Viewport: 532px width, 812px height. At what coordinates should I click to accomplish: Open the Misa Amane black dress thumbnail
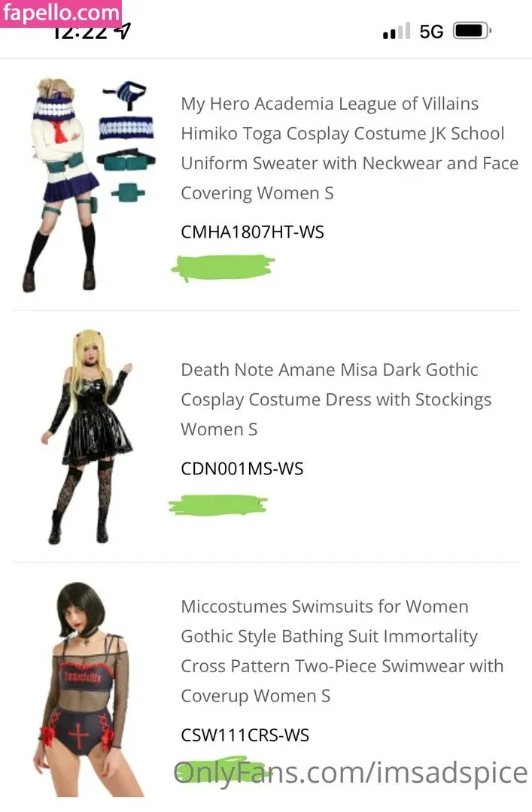click(x=87, y=436)
